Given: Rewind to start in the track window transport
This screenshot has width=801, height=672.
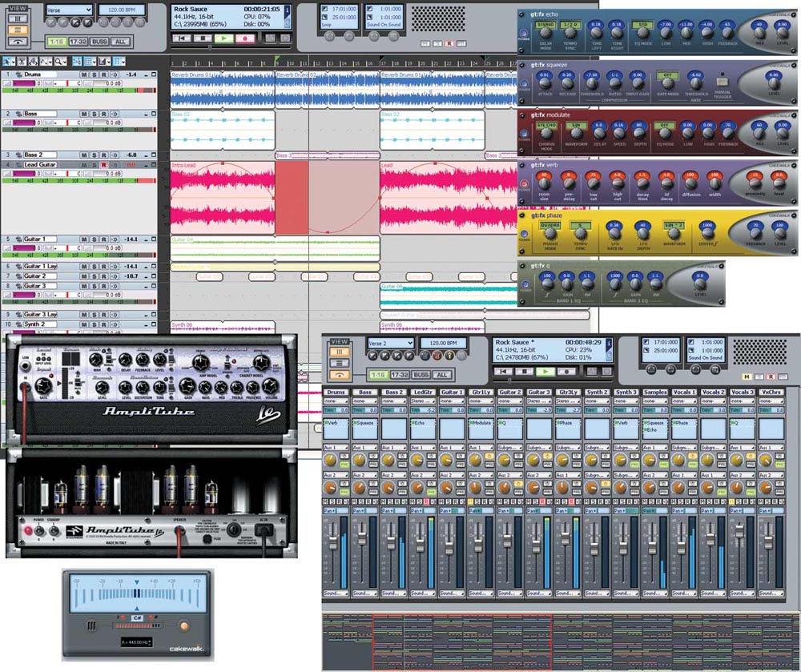Looking at the screenshot, I should tap(181, 38).
